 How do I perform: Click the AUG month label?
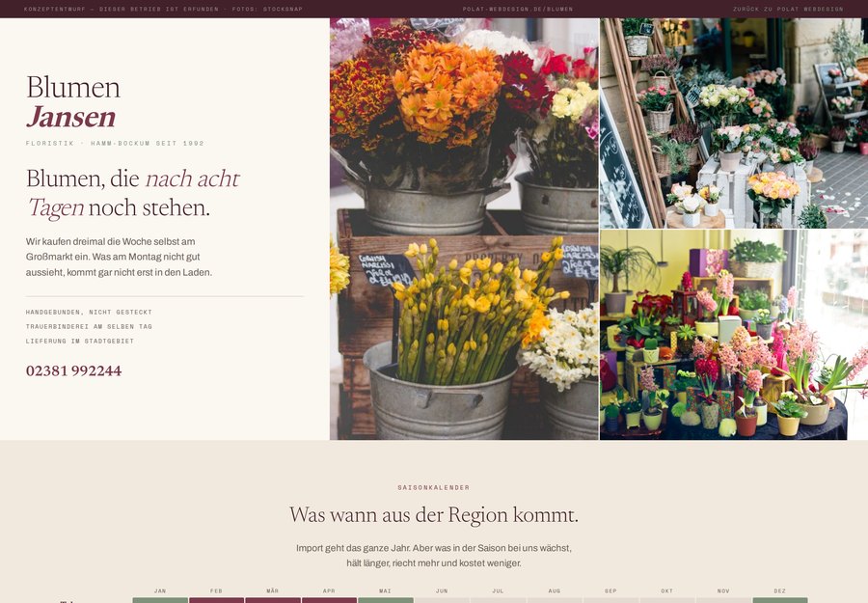555,590
